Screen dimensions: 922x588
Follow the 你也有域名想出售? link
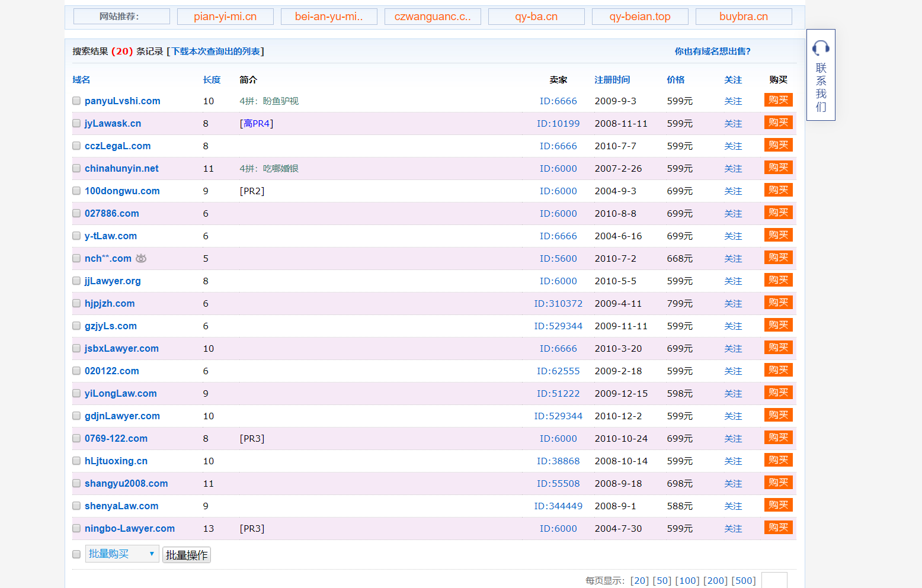point(712,52)
